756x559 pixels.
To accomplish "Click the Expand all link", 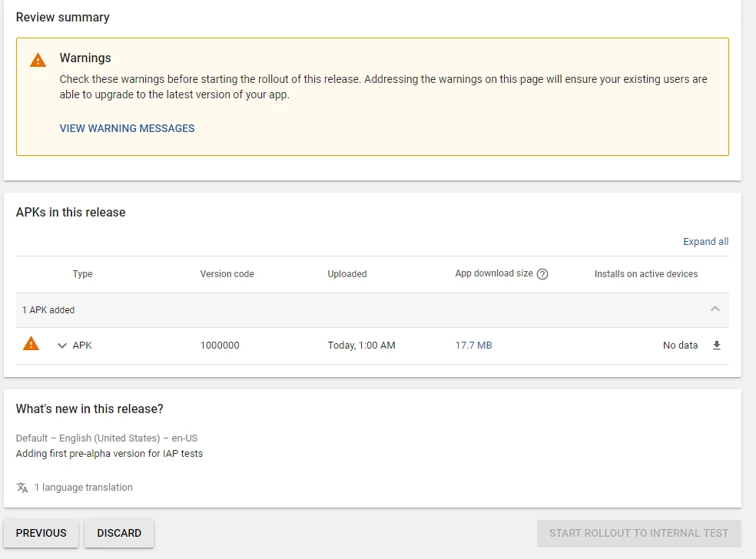I will [x=705, y=241].
